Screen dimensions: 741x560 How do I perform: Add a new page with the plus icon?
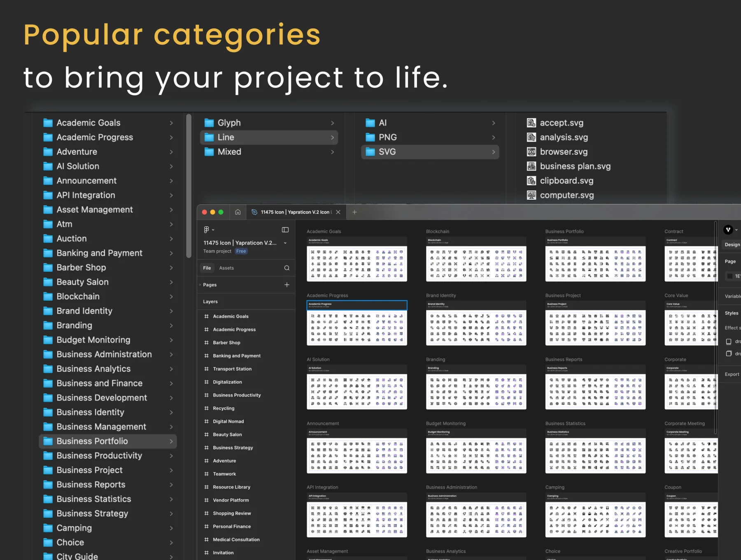(287, 285)
